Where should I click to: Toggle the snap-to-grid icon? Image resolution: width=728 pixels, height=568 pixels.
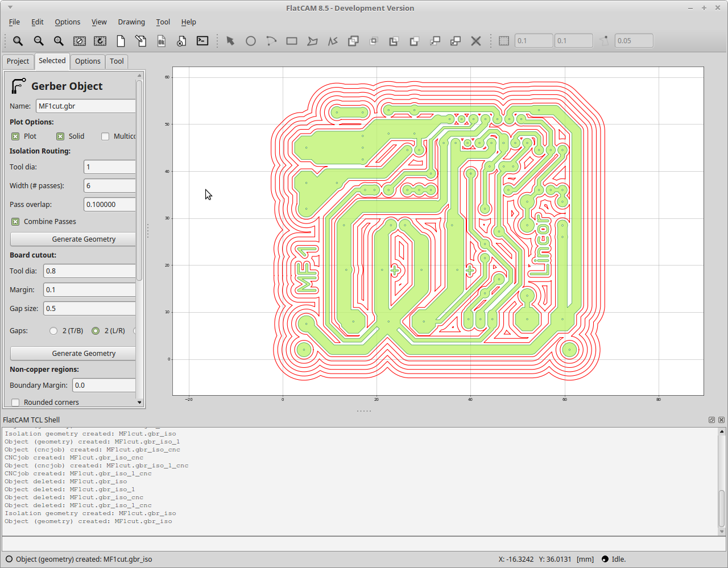(504, 41)
